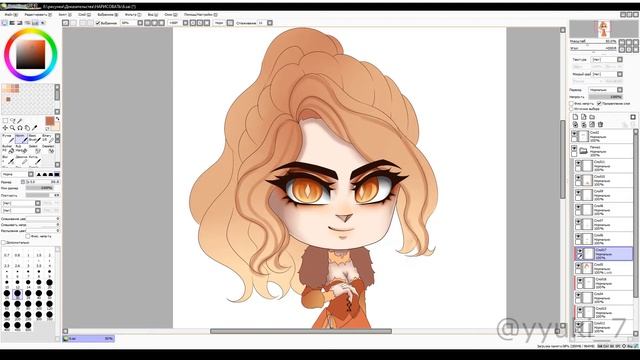Hide the Слой2 layer eye

pos(575,134)
